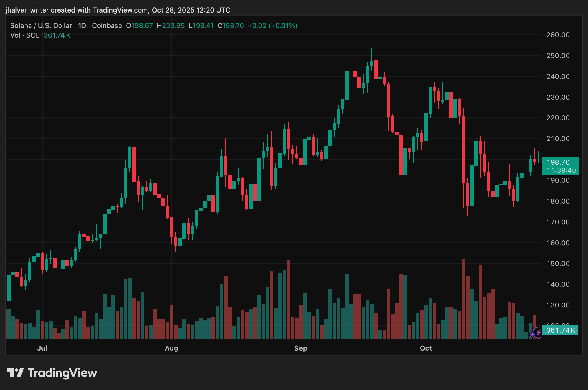This screenshot has height=390, width=588.
Task: Click the +0.02 (+0.01%) change value
Action: pyautogui.click(x=272, y=26)
